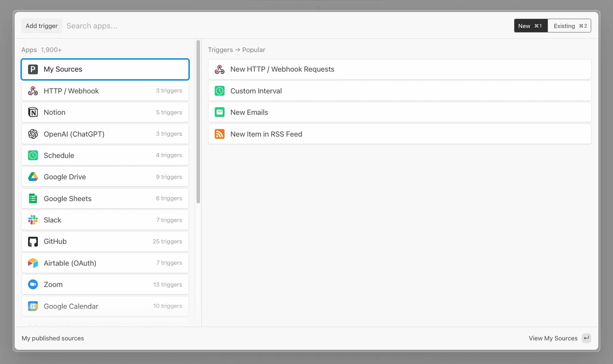The image size is (613, 364).
Task: Select the My Sources row
Action: point(105,69)
